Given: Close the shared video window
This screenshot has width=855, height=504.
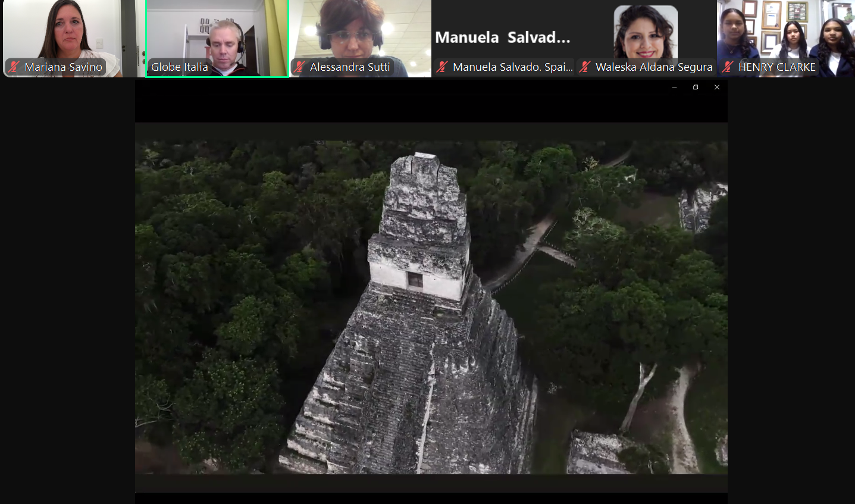Looking at the screenshot, I should point(717,87).
